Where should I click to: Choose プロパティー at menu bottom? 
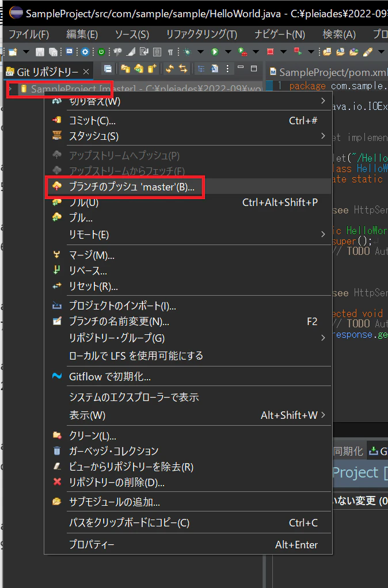188,544
